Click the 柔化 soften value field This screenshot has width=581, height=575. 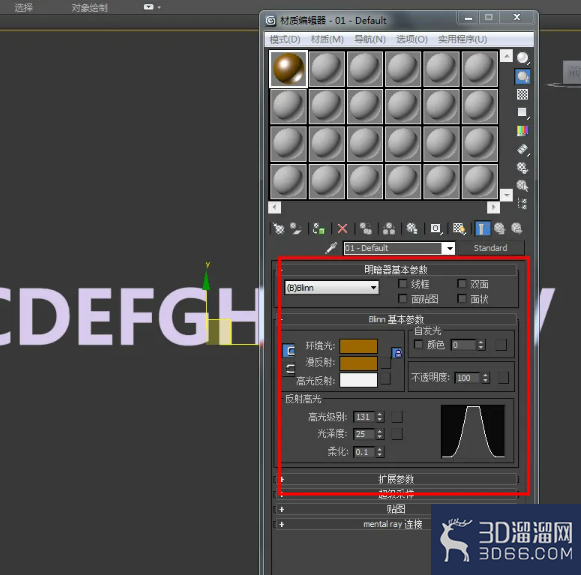(x=364, y=452)
